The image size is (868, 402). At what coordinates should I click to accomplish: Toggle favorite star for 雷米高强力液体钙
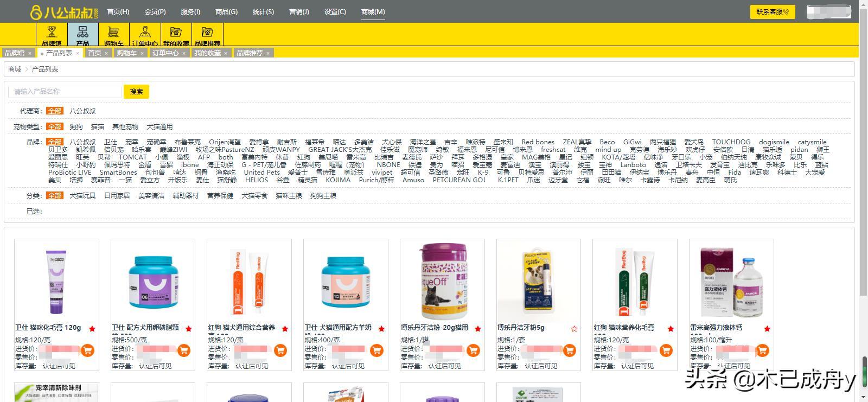tap(767, 329)
